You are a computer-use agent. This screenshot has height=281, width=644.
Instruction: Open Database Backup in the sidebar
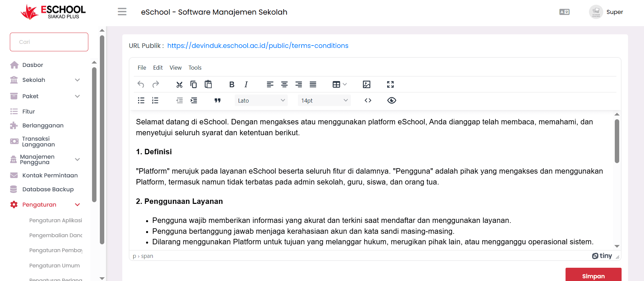point(48,189)
